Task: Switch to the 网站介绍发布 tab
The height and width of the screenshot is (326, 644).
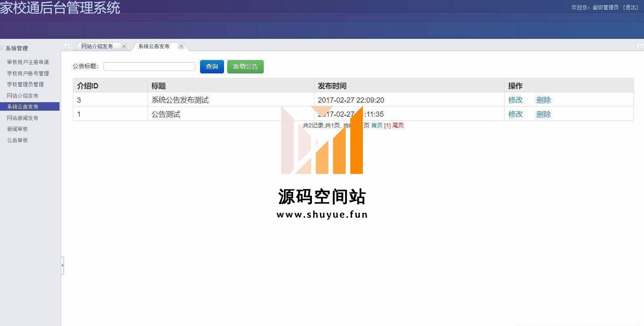Action: (x=97, y=46)
